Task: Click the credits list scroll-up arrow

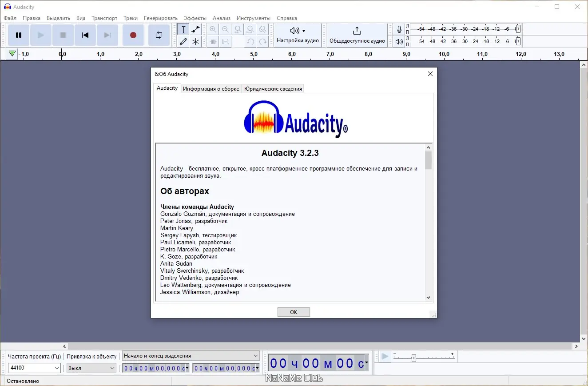Action: pos(428,147)
